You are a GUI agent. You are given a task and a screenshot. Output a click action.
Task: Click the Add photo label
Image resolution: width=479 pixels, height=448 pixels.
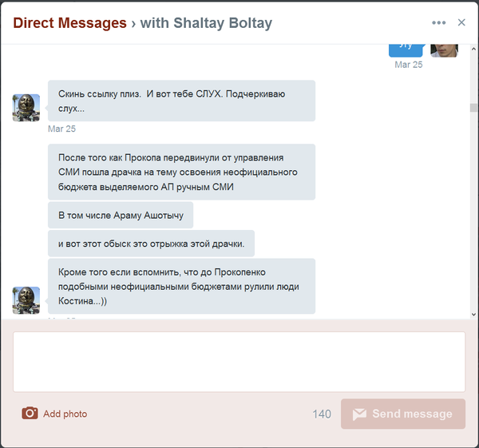tap(65, 414)
